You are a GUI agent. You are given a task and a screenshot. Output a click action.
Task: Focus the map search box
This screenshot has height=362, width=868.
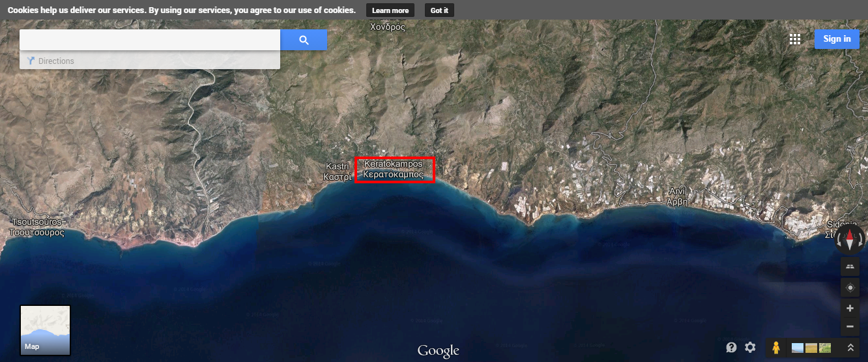pyautogui.click(x=150, y=40)
